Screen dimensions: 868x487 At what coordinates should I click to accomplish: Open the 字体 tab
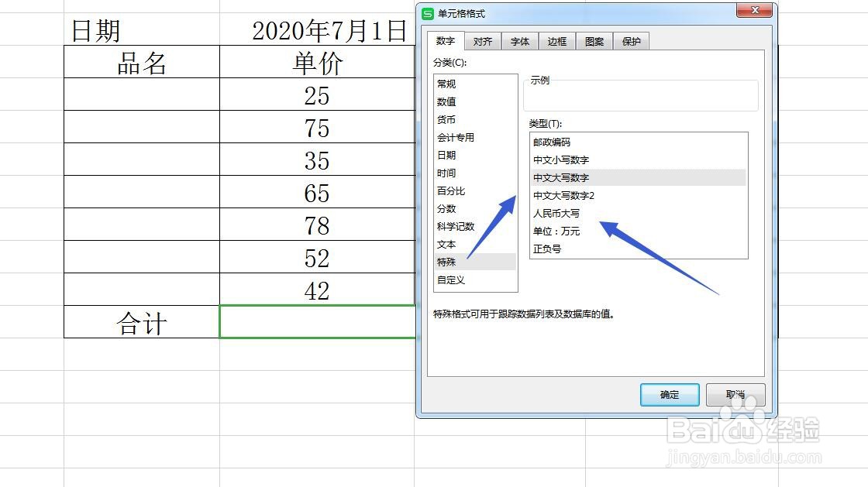pos(520,41)
